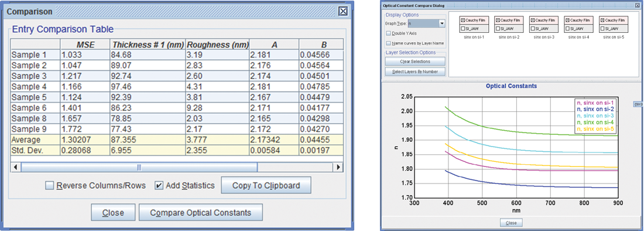Click the Std. Dev. row label
This screenshot has width=644, height=231.
coord(35,151)
